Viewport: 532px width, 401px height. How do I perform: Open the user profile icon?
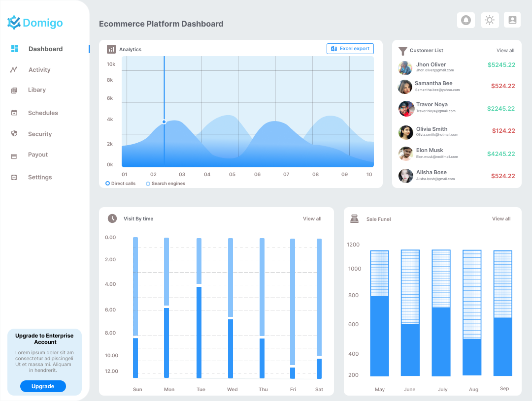tap(512, 20)
